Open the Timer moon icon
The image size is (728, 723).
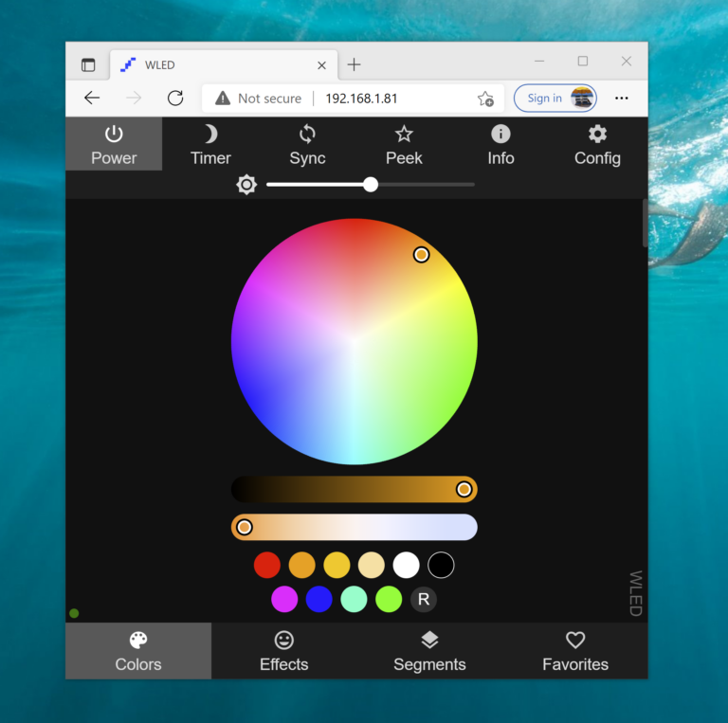[x=210, y=145]
